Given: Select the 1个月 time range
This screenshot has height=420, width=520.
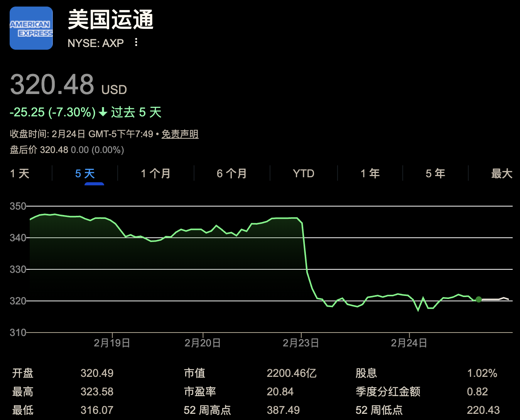Looking at the screenshot, I should [155, 173].
